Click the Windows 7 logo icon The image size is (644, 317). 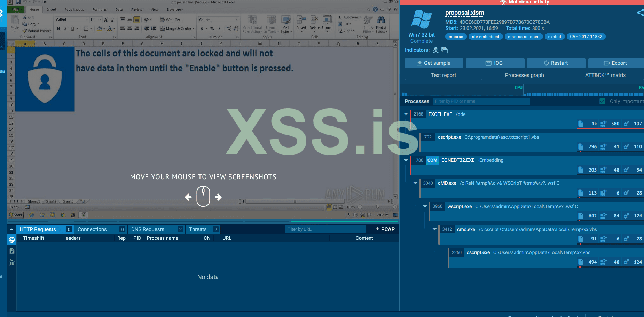pos(422,19)
